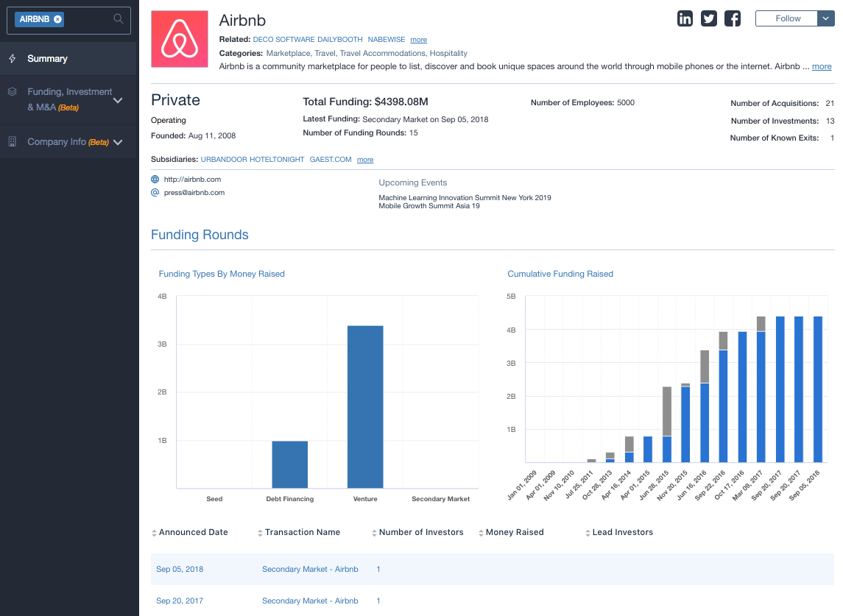Expand the Company Info chevron

click(118, 143)
